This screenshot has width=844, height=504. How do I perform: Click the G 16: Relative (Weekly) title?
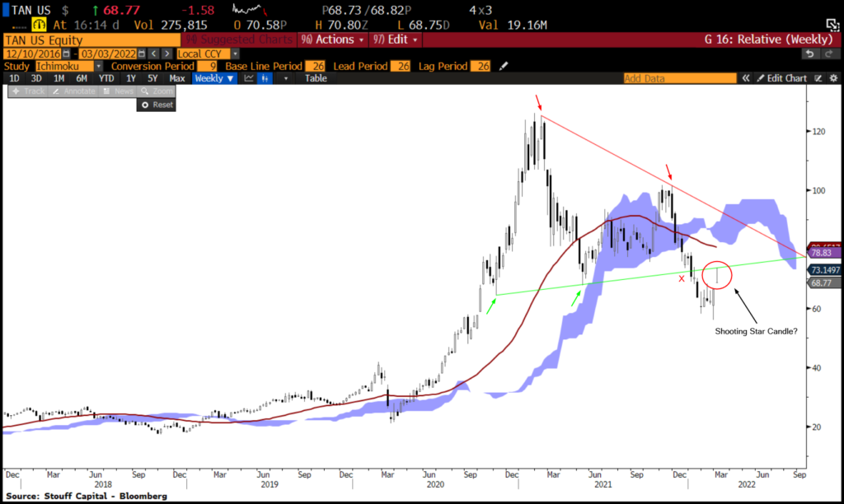pyautogui.click(x=769, y=40)
